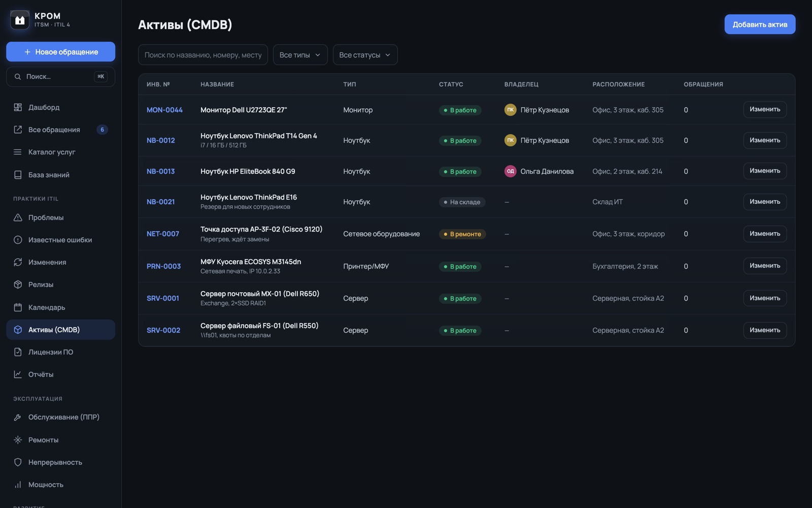This screenshot has width=812, height=508.
Task: Click the Все обращения count badge 6
Action: click(x=102, y=130)
